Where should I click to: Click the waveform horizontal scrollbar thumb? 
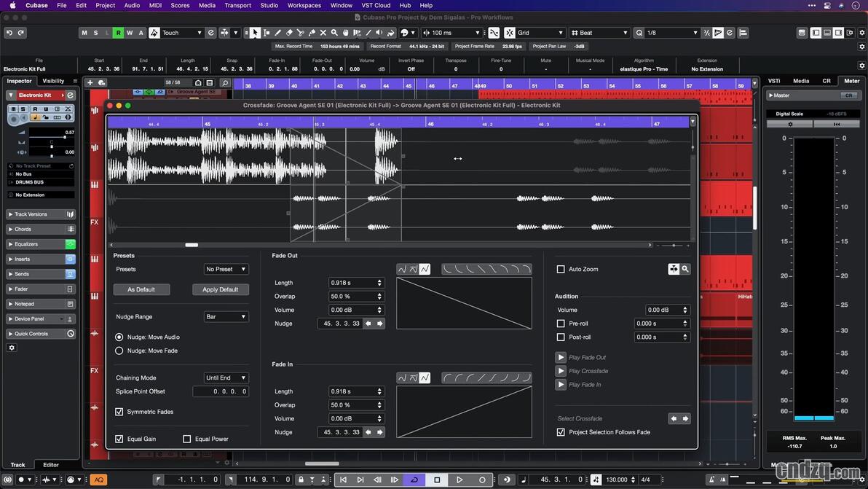(192, 245)
